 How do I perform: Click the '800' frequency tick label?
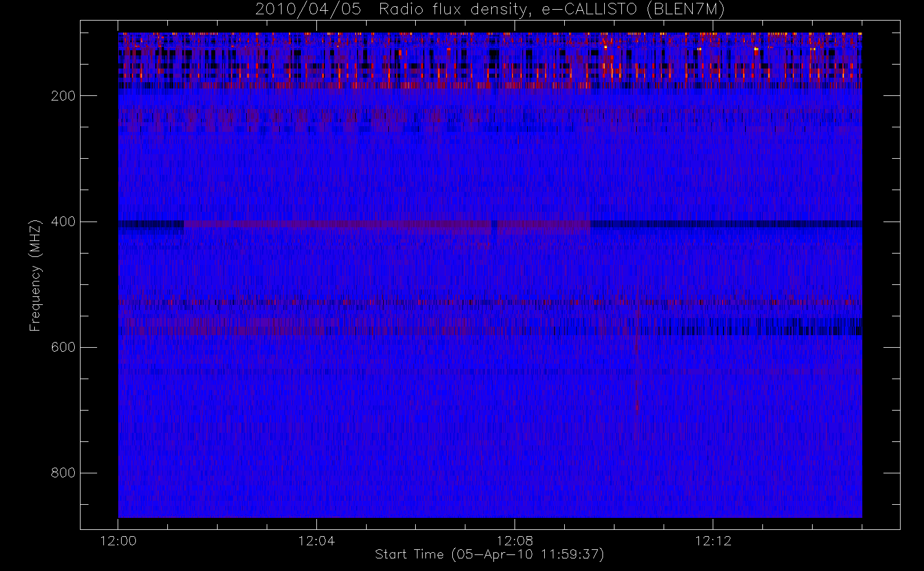(x=63, y=473)
